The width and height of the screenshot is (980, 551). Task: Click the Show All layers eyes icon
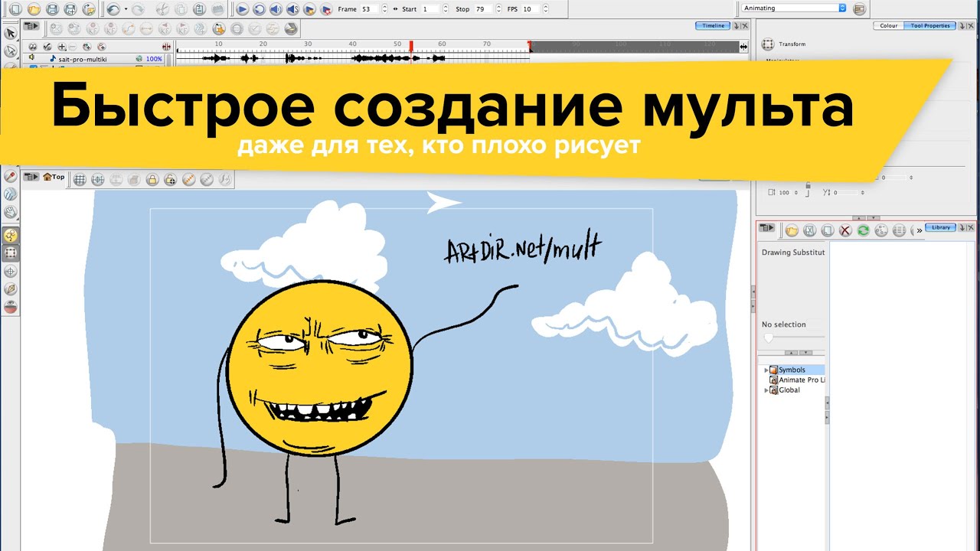point(32,47)
